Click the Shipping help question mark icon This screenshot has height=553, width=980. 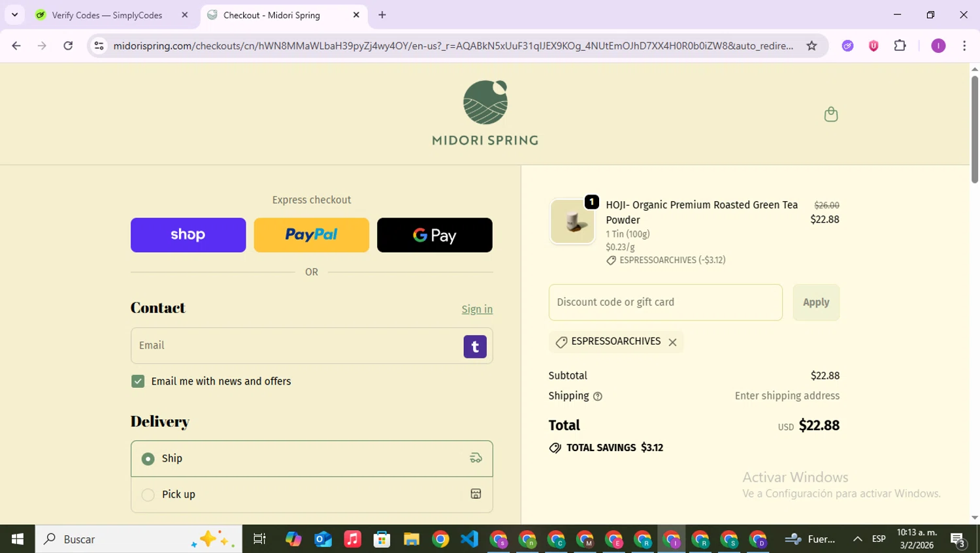[x=597, y=396]
